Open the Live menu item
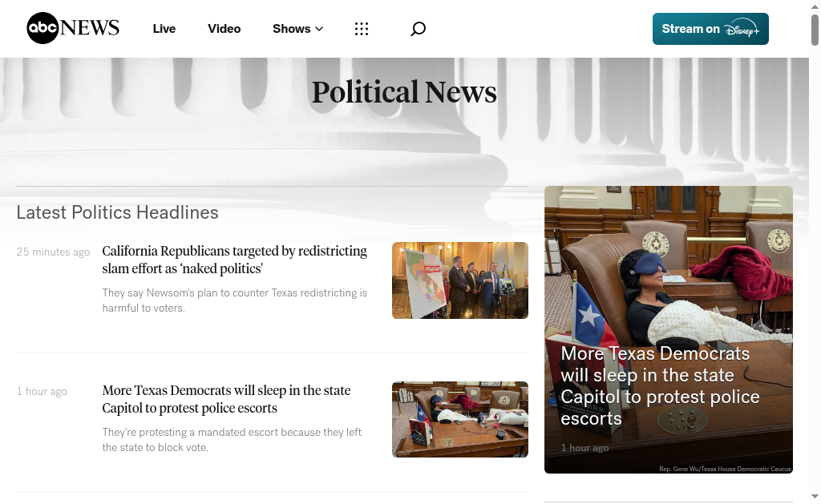821x504 pixels. click(164, 29)
